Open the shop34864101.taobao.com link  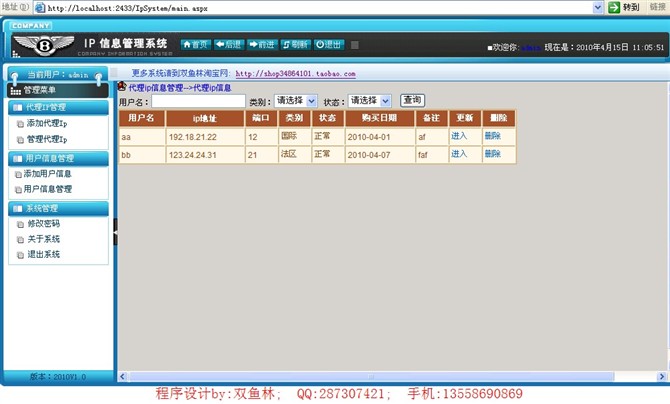pyautogui.click(x=295, y=74)
